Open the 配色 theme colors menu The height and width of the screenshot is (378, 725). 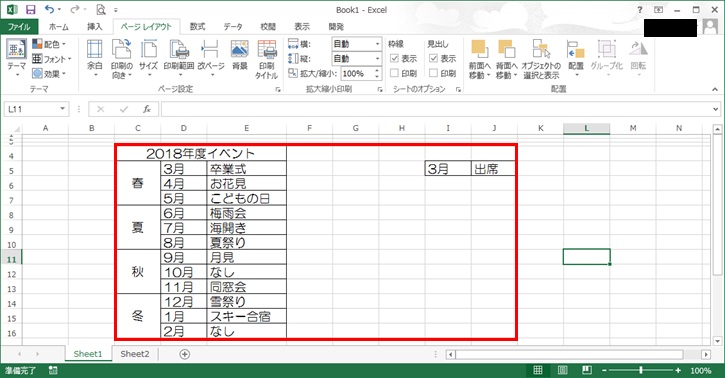[49, 44]
